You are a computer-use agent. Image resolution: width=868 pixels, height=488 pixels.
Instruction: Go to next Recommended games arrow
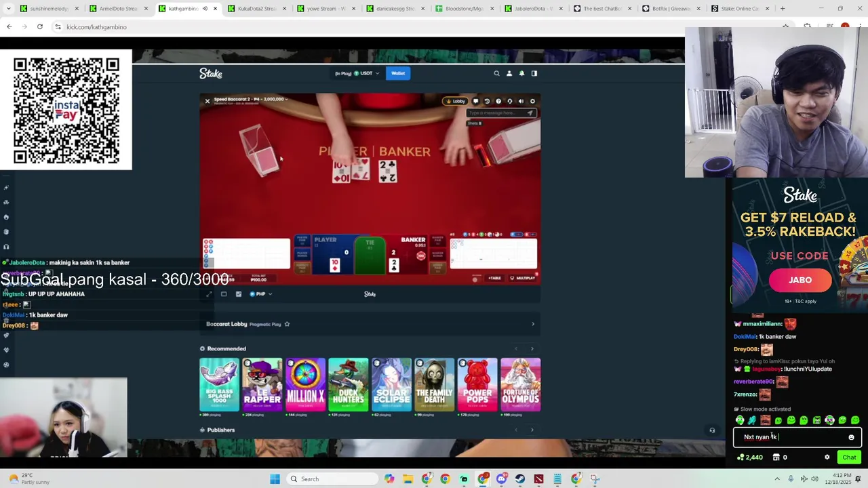coord(532,348)
